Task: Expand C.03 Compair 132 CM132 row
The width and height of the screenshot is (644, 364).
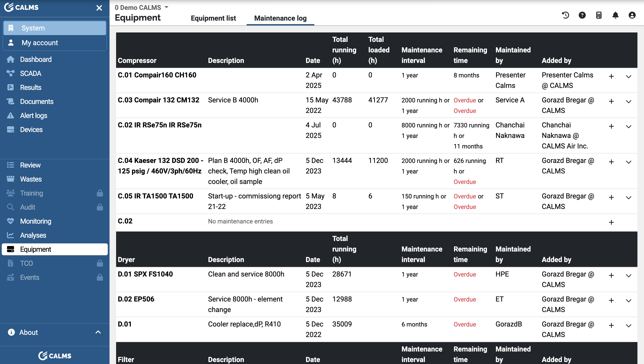Action: coord(628,101)
